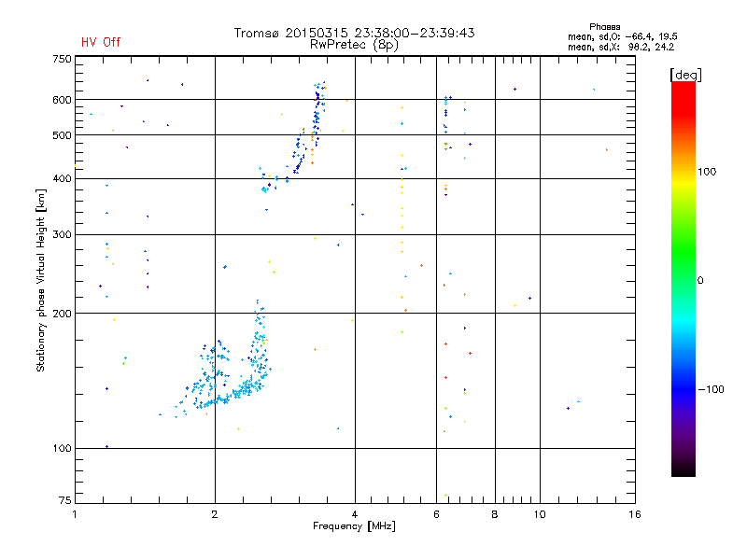Click the x-axis '8' tick label

(x=495, y=514)
